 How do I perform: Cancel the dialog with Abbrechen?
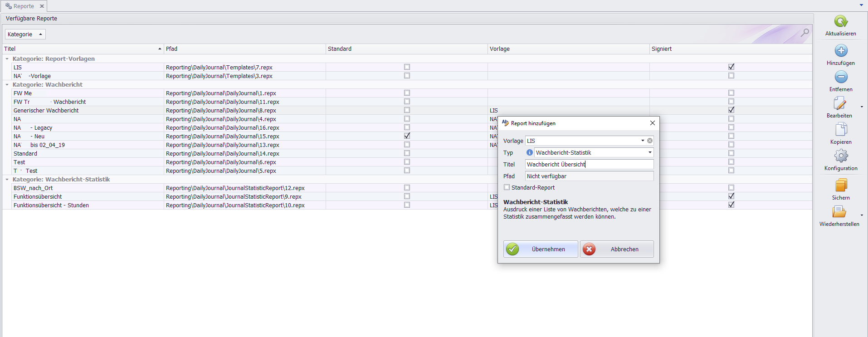click(617, 249)
